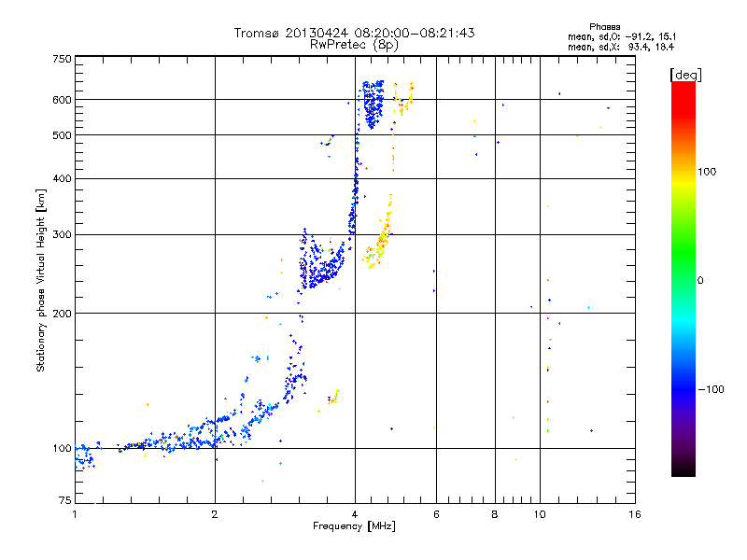Viewport: 747px width, 560px height.
Task: Click the y-axis tick '600'
Action: tap(62, 100)
